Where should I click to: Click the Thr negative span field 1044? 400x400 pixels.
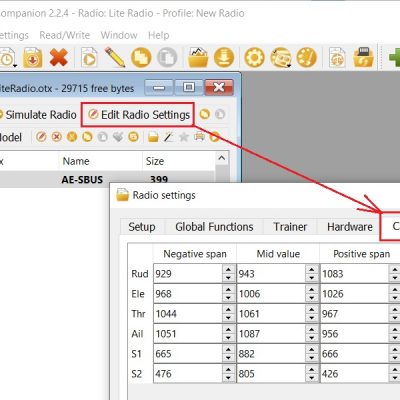click(188, 314)
